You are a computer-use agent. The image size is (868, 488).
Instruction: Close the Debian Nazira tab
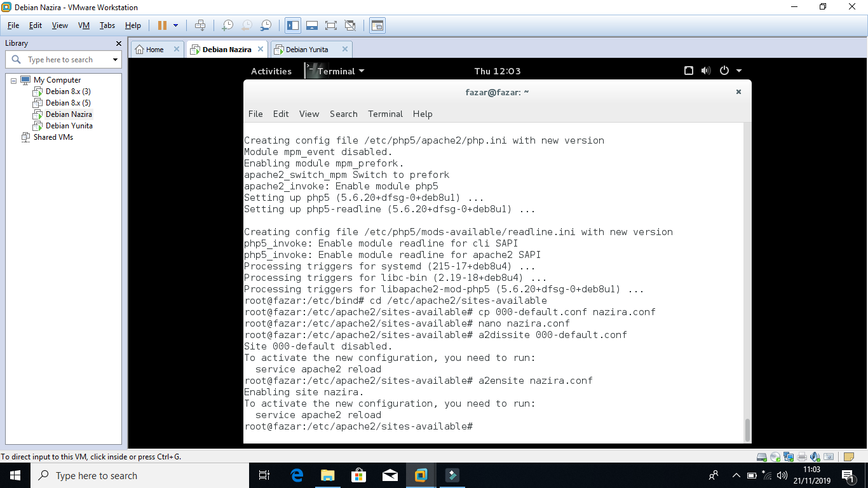(x=261, y=49)
